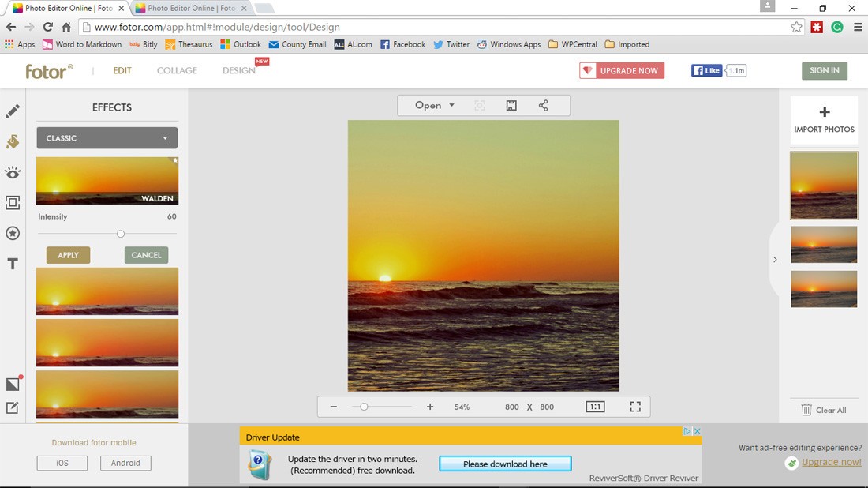The image size is (868, 488).
Task: Click the fullscreen icon near zoom controls
Action: 635,406
